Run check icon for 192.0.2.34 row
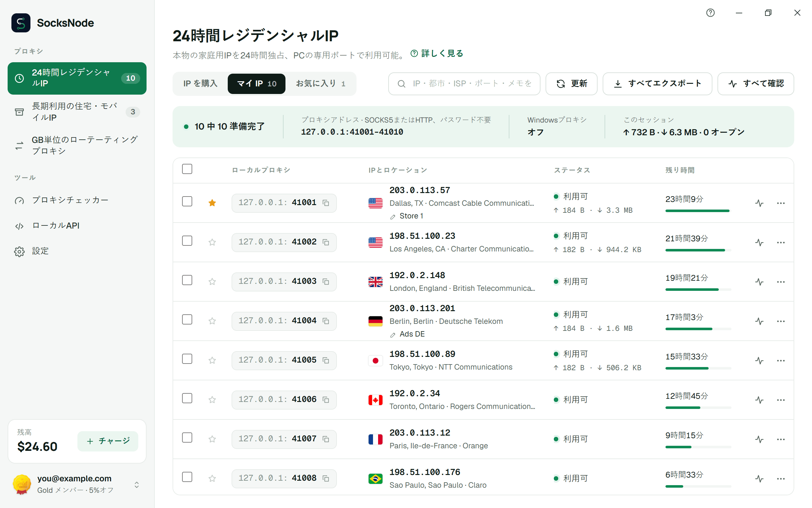The image size is (812, 508). 759,399
